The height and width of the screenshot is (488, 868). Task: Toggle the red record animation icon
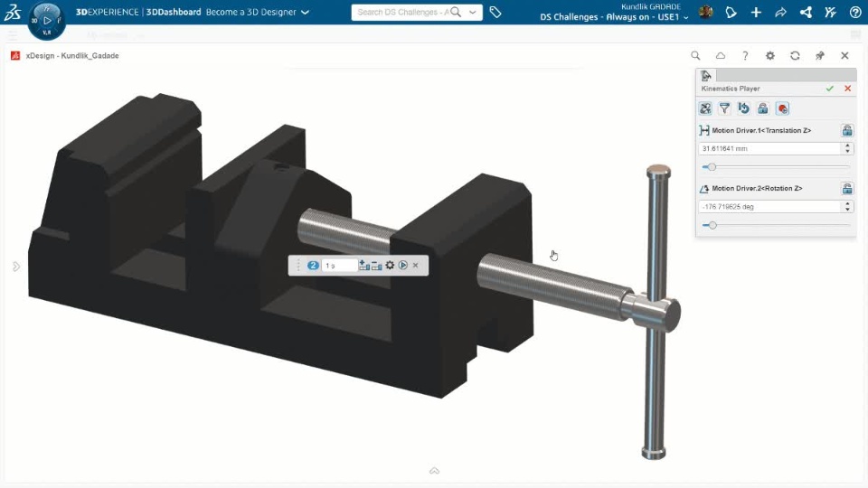(782, 108)
